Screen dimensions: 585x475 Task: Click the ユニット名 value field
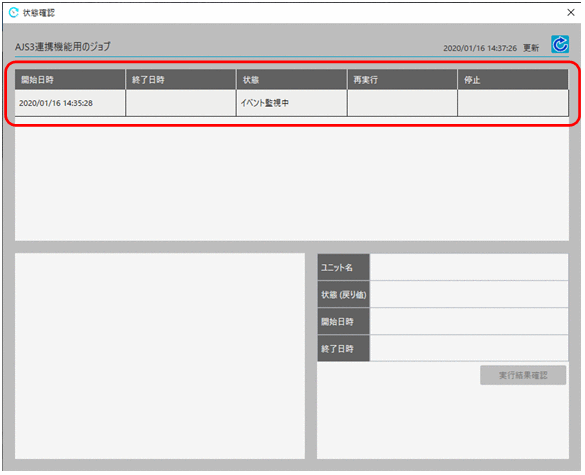tap(469, 267)
